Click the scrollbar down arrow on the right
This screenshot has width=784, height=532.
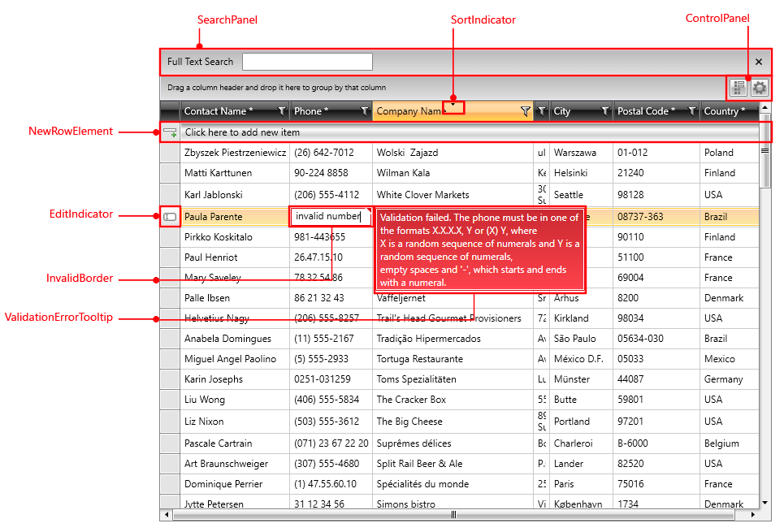pos(765,503)
